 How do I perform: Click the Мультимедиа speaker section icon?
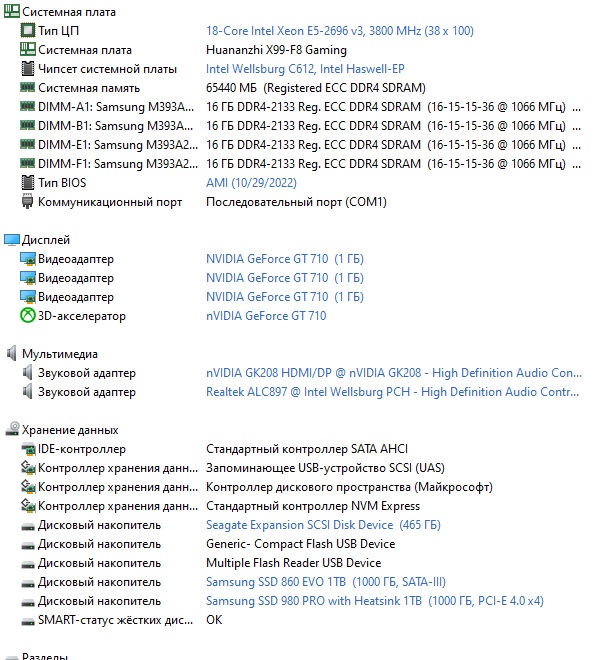pyautogui.click(x=11, y=353)
